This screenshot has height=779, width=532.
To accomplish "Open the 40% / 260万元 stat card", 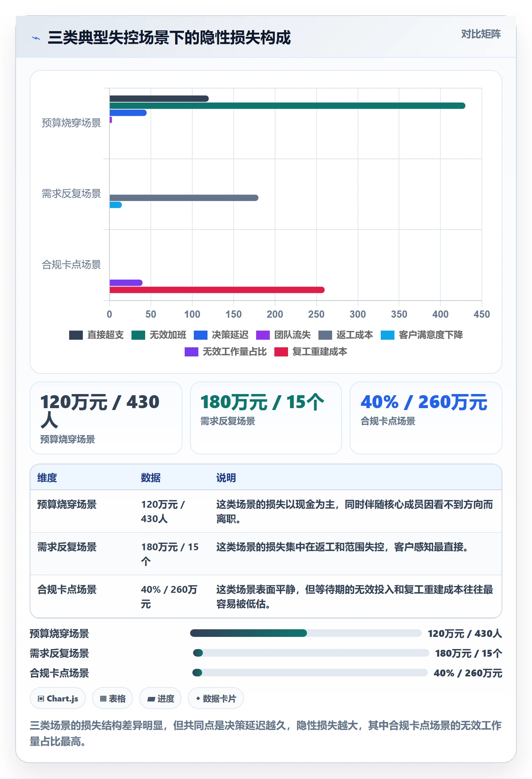I will pyautogui.click(x=426, y=418).
